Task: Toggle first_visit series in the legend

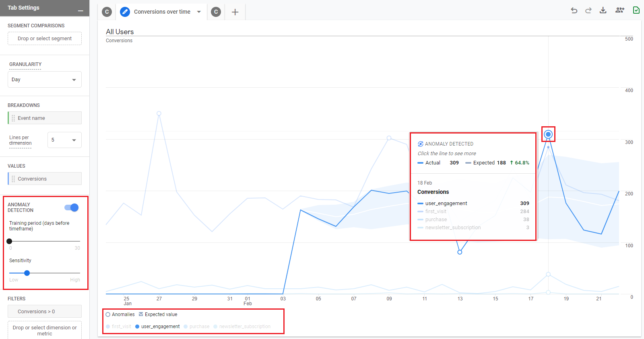Action: pyautogui.click(x=118, y=327)
